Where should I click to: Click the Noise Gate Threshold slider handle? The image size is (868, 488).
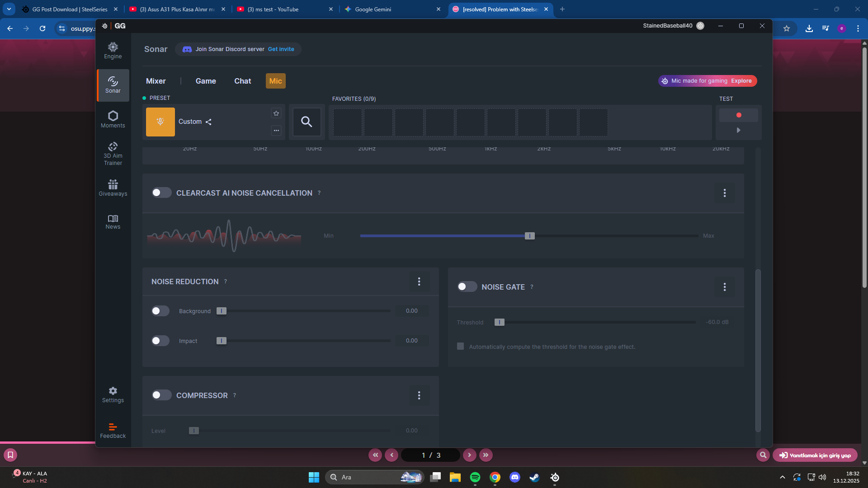[500, 322]
